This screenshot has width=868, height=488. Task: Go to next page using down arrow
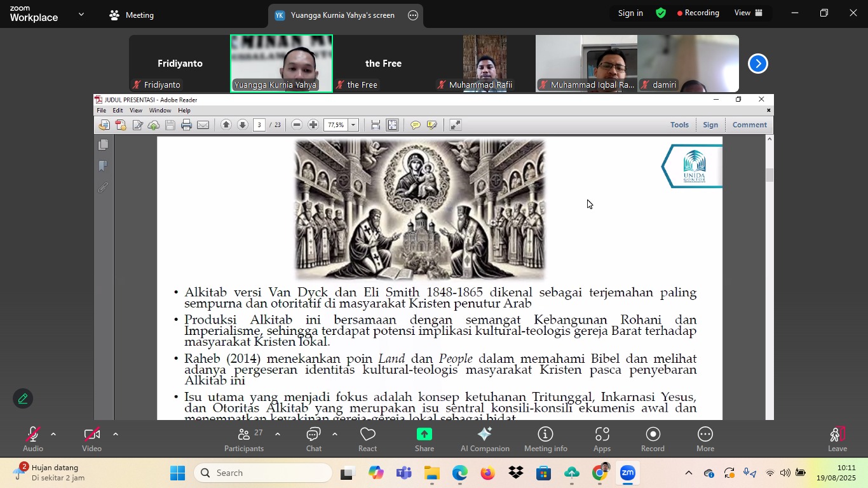click(x=243, y=125)
